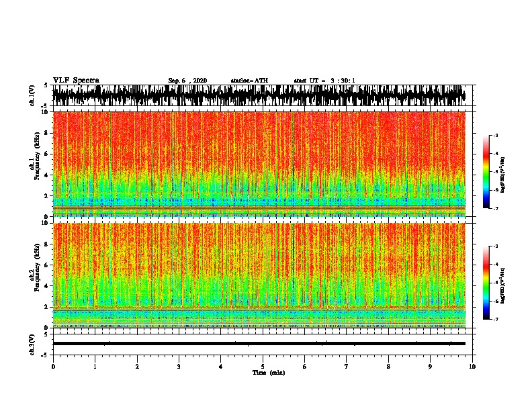This screenshot has height=411, width=532.
Task: Click the ch.1 "Frequency (kHz)" axis label
Action: coord(37,156)
